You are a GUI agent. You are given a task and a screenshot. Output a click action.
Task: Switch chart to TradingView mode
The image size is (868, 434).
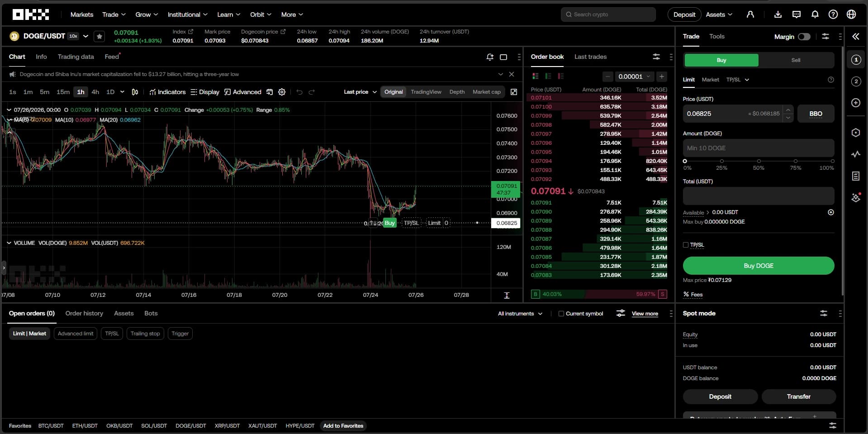click(426, 92)
